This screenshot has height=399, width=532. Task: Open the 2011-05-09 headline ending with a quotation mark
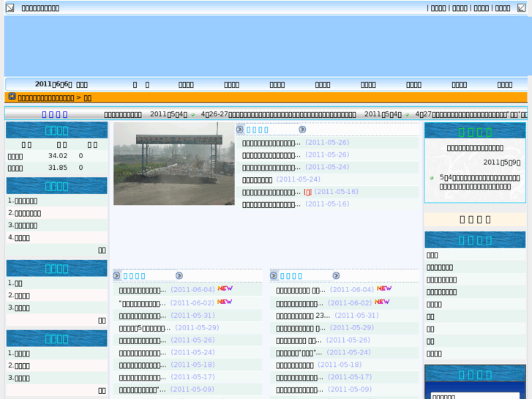[x=143, y=389]
